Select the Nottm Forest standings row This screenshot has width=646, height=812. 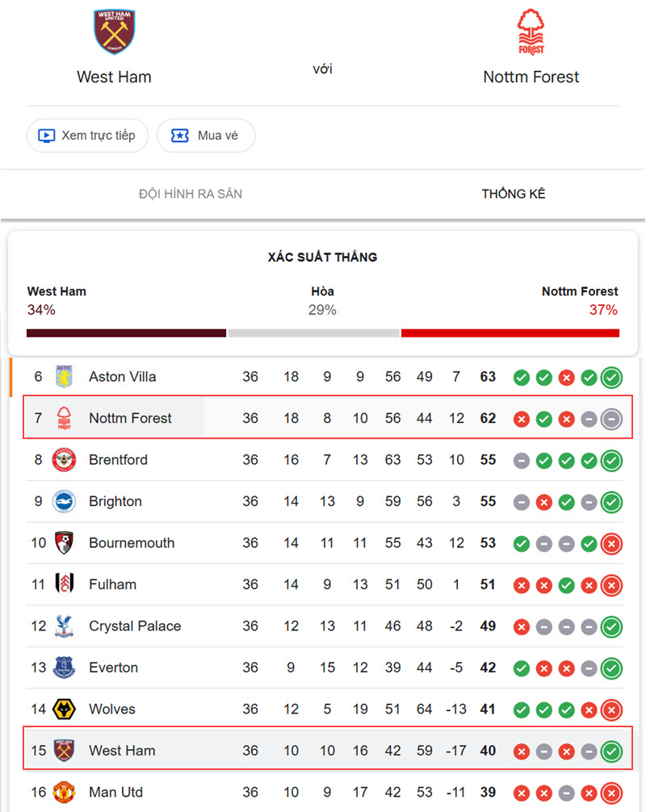(327, 417)
